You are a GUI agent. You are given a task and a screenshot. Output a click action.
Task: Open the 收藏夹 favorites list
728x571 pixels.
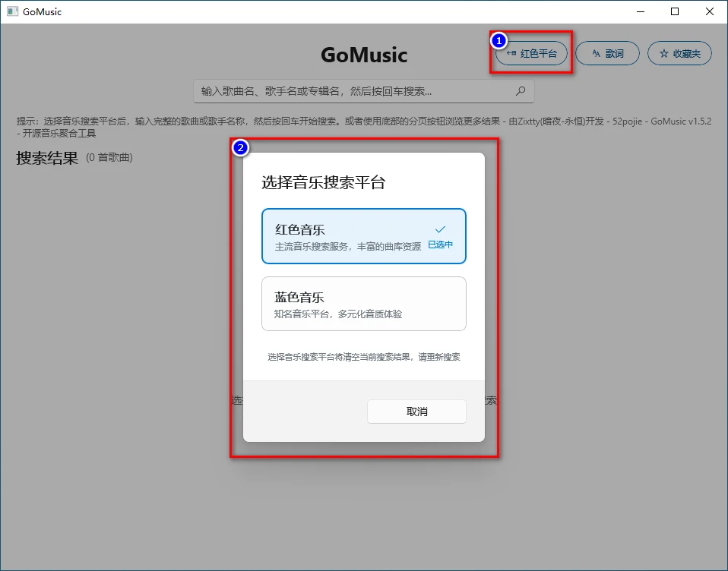tap(680, 54)
